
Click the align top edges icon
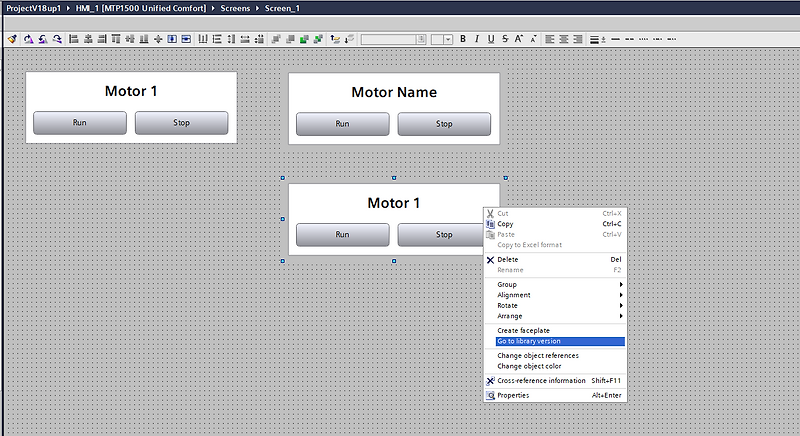(x=116, y=39)
